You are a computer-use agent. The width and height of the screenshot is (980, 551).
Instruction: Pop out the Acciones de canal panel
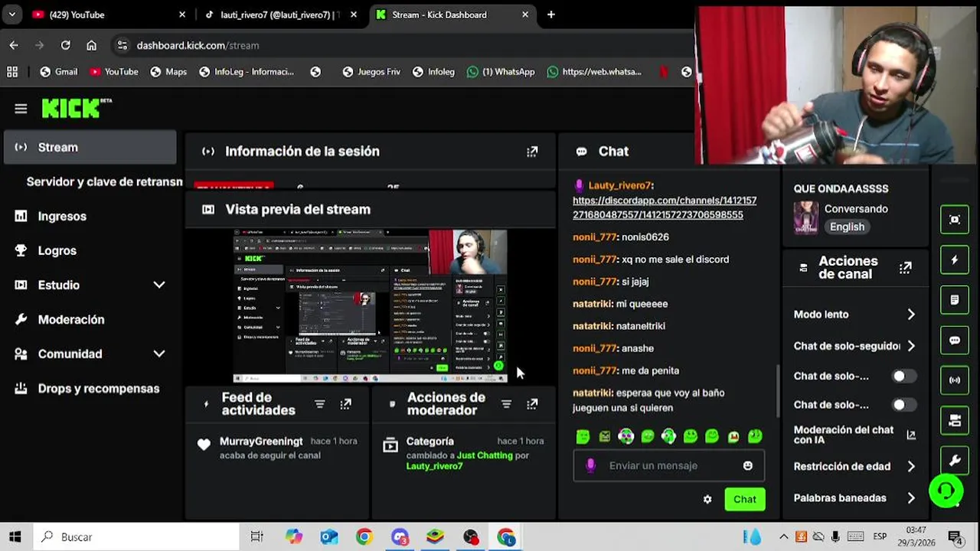tap(906, 268)
